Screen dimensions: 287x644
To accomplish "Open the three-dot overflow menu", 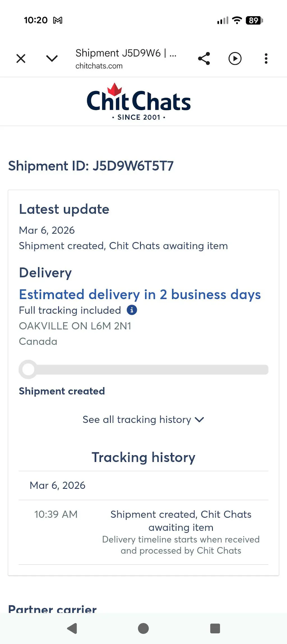I will [266, 59].
